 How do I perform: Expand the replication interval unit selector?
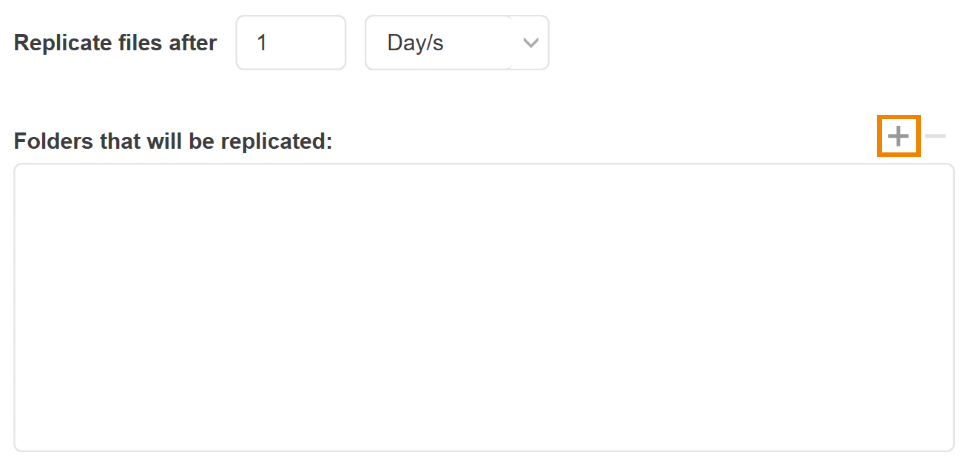pyautogui.click(x=457, y=43)
